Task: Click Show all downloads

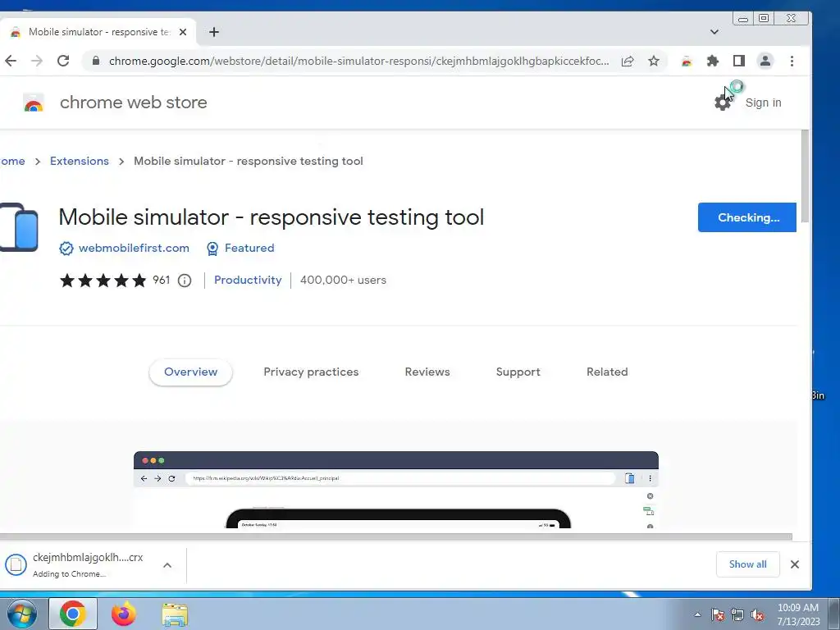Action: point(747,564)
